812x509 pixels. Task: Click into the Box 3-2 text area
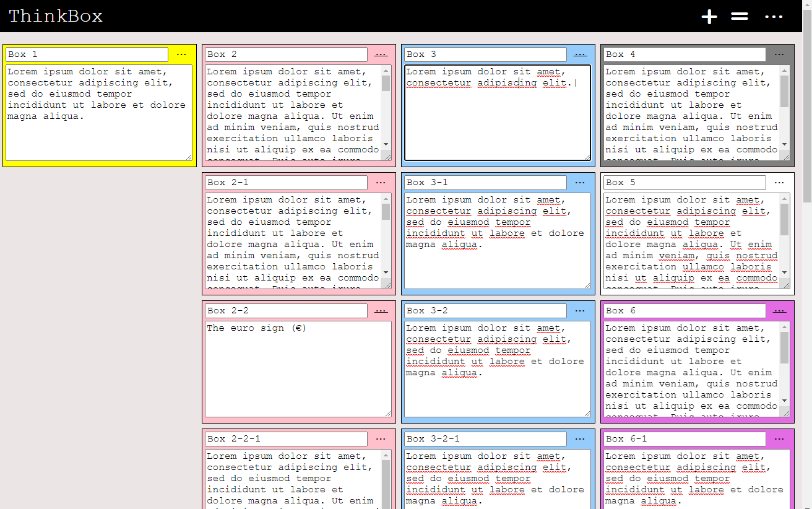coord(498,369)
